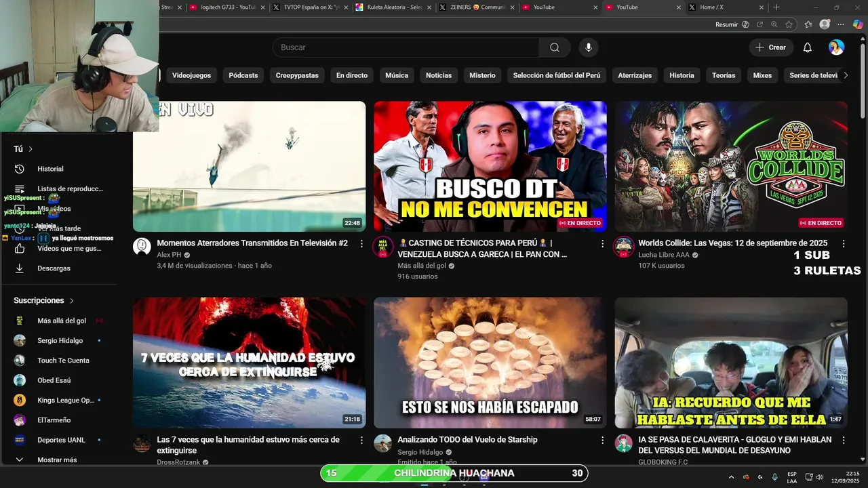Open options for Worlds Collide video
The height and width of the screenshot is (488, 868).
click(x=843, y=243)
